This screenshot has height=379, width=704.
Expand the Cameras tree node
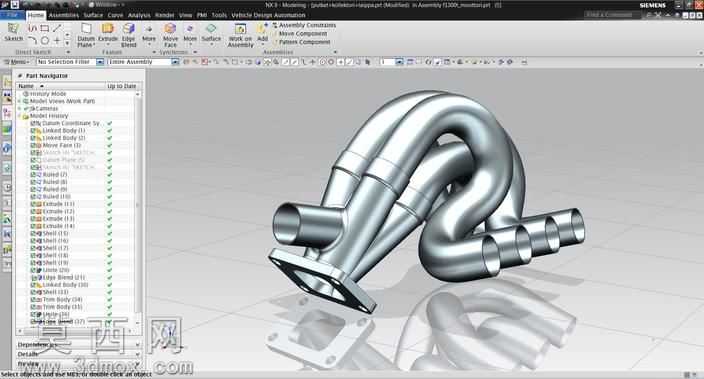coord(19,109)
